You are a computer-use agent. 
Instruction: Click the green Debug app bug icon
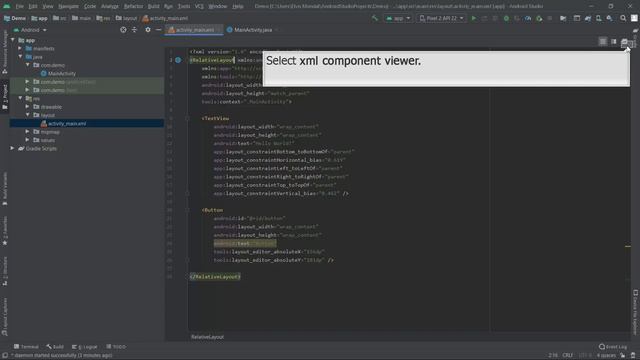(506, 18)
